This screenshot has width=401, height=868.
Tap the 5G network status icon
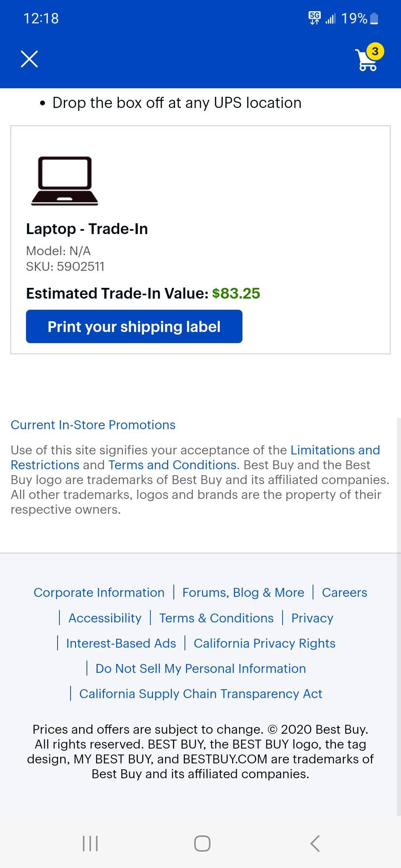click(x=313, y=18)
